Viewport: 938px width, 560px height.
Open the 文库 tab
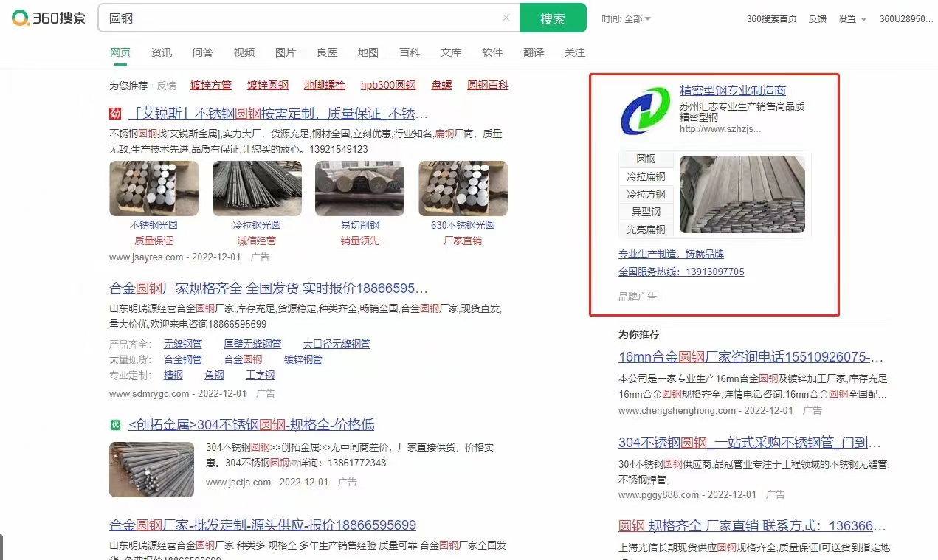[451, 52]
